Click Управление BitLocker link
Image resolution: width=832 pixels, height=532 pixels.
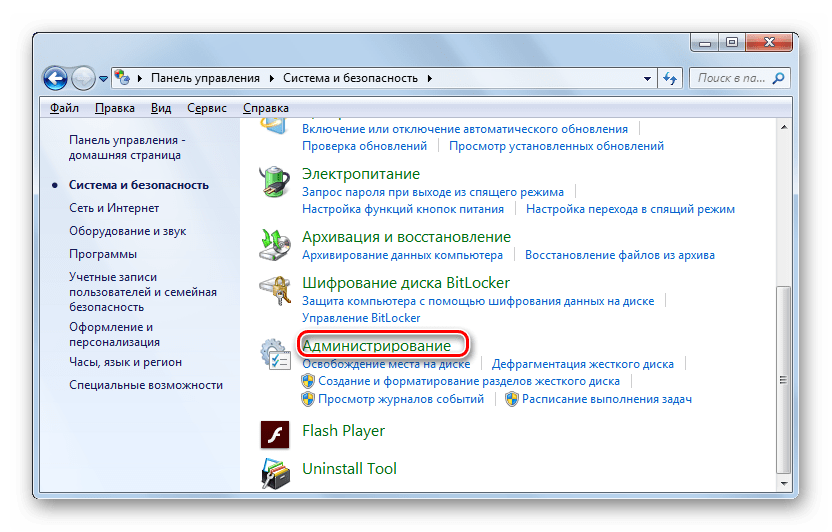pyautogui.click(x=361, y=318)
